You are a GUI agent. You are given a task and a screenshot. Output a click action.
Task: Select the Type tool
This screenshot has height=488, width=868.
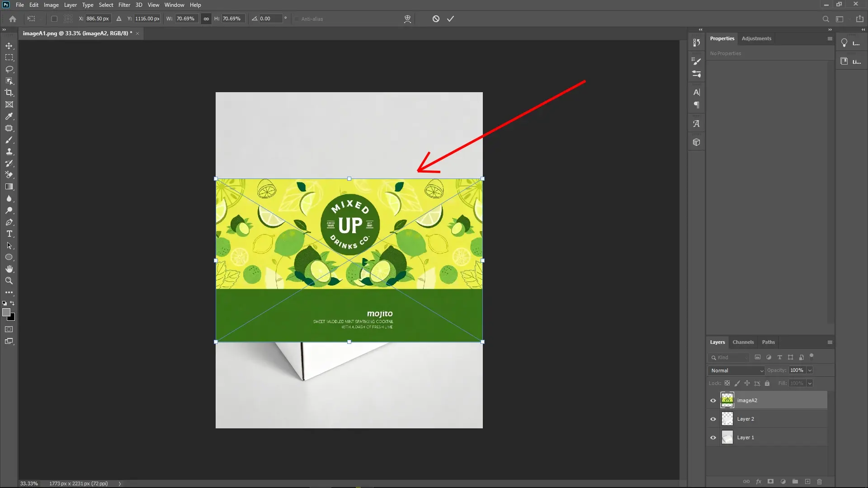pyautogui.click(x=9, y=234)
